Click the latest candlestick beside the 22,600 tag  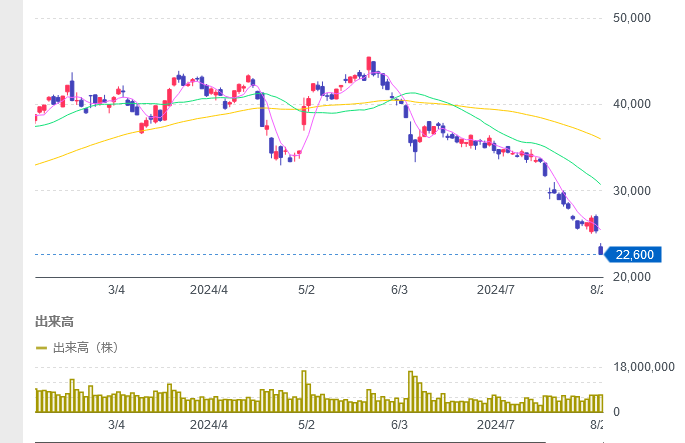[600, 249]
